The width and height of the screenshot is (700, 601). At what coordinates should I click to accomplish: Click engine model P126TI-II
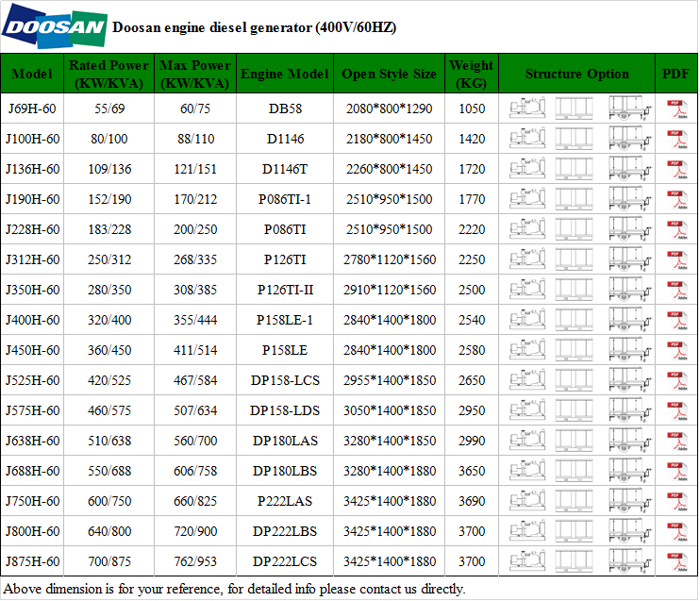(x=285, y=290)
